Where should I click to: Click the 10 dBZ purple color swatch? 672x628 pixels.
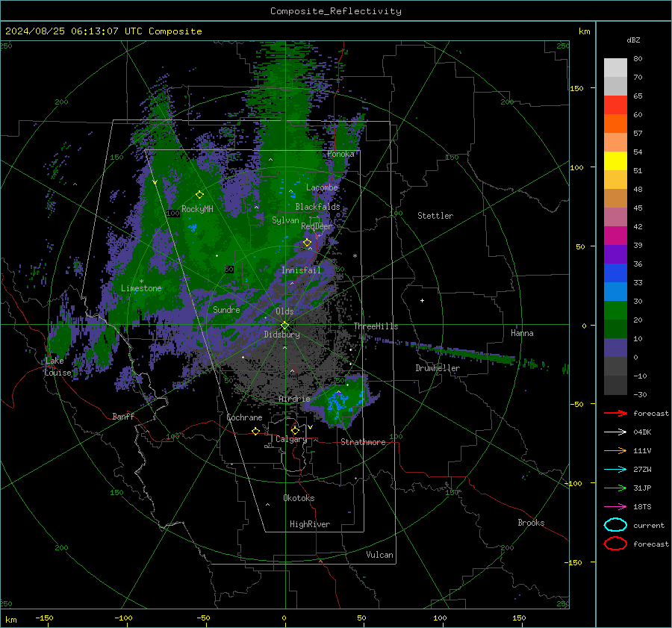pyautogui.click(x=615, y=347)
